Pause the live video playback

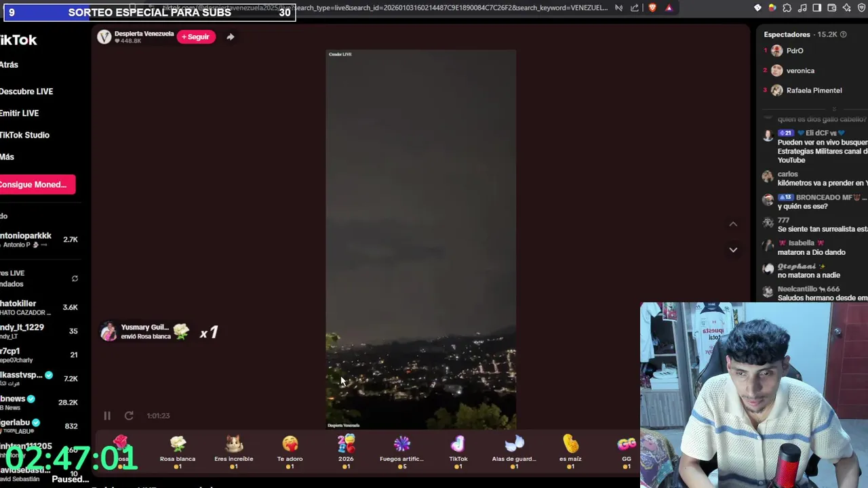tap(107, 415)
